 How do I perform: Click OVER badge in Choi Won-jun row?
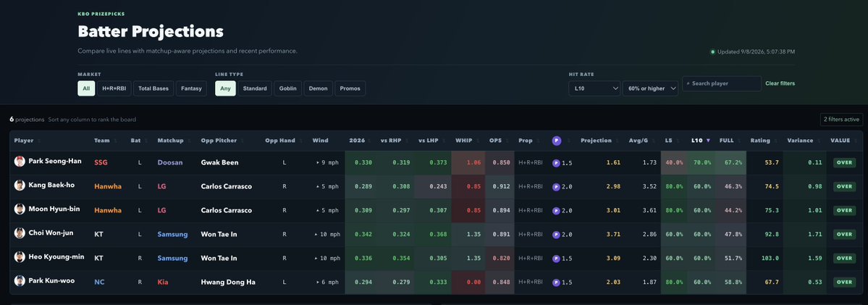[x=844, y=234]
